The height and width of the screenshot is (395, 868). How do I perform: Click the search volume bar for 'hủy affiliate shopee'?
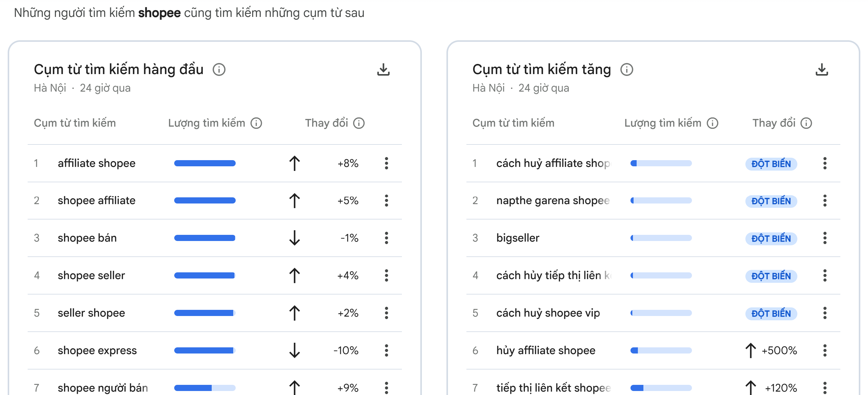661,350
